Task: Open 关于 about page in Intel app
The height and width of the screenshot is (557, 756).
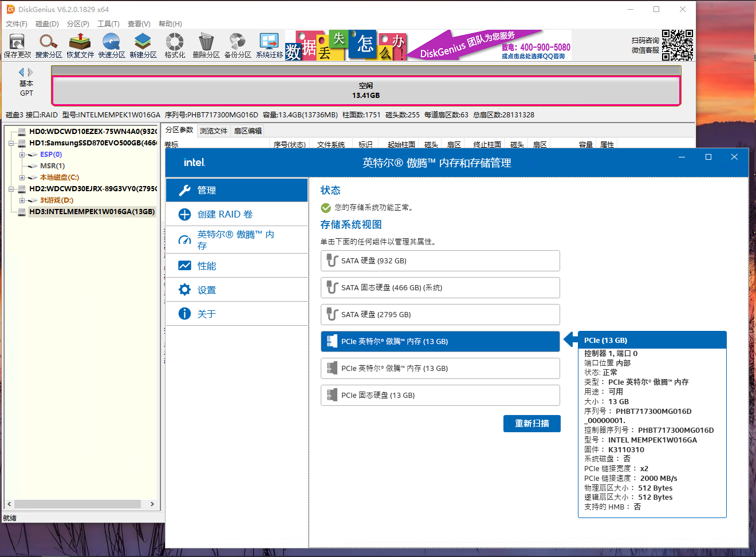Action: (x=237, y=314)
